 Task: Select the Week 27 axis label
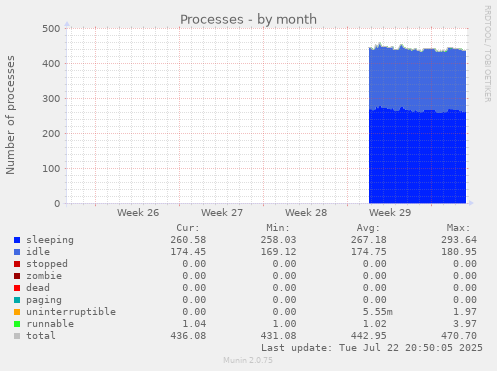point(222,213)
